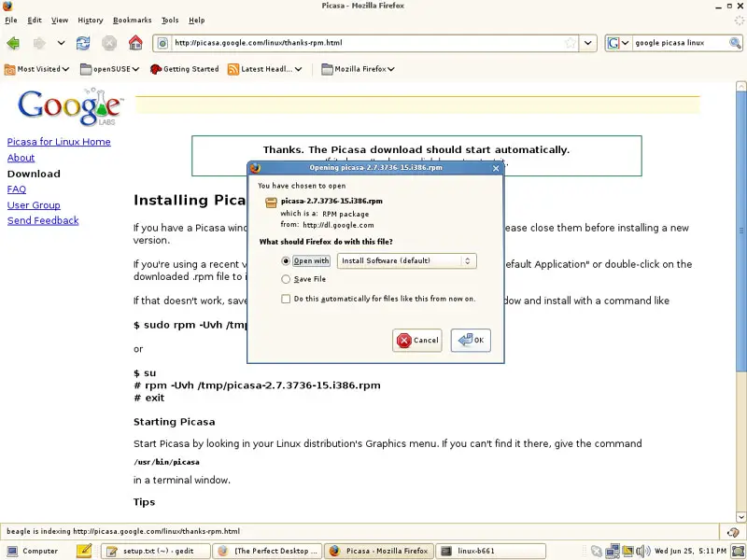Open the History menu
This screenshot has width=747, height=560.
(90, 20)
